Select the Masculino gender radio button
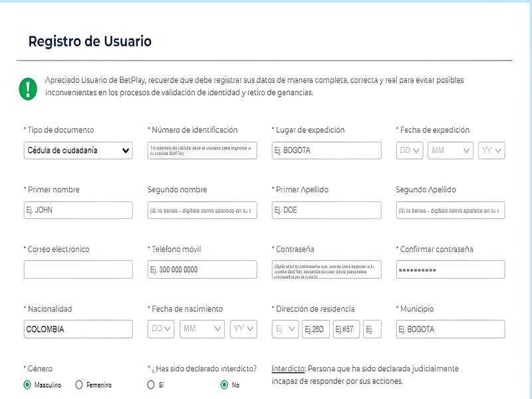The image size is (532, 399). 27,385
